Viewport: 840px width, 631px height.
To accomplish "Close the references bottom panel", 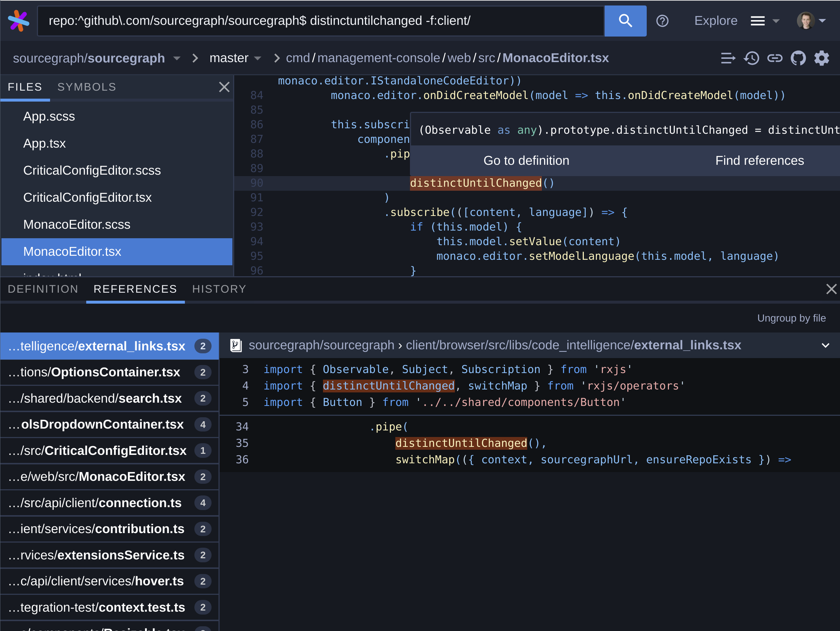I will [x=831, y=289].
